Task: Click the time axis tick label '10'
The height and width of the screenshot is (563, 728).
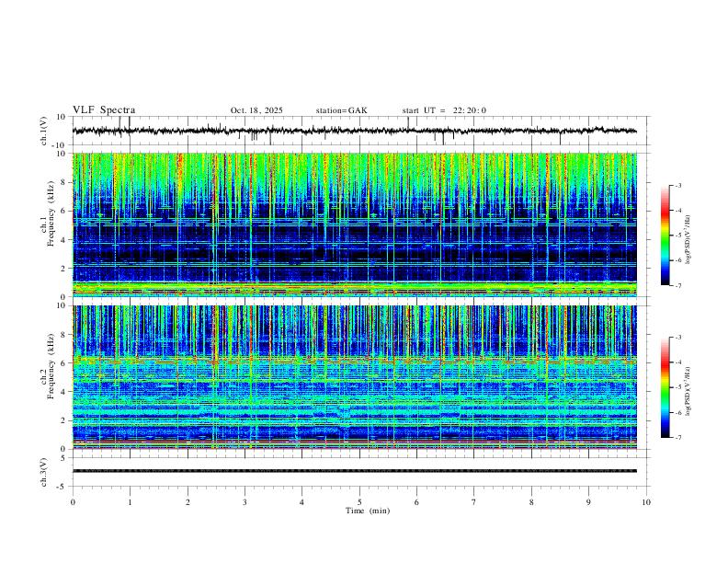Action: click(x=646, y=502)
